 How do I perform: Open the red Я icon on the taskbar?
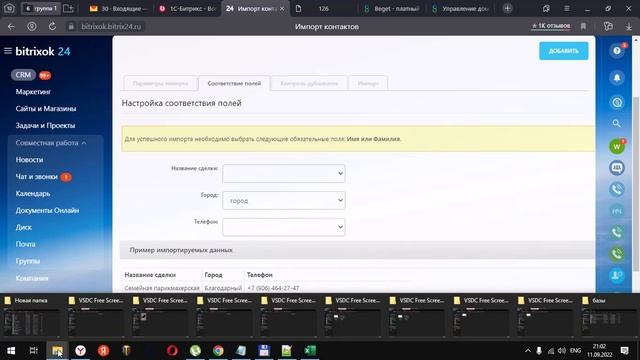pyautogui.click(x=103, y=351)
